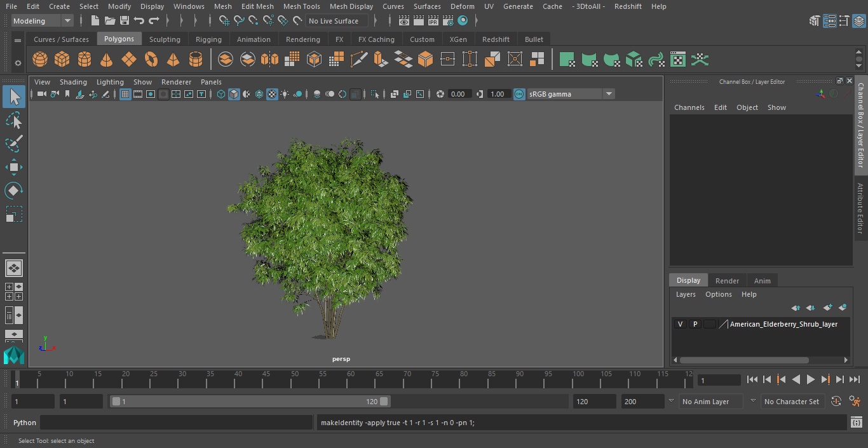
Task: Select the Scale tool in the toolbox
Action: click(x=14, y=214)
